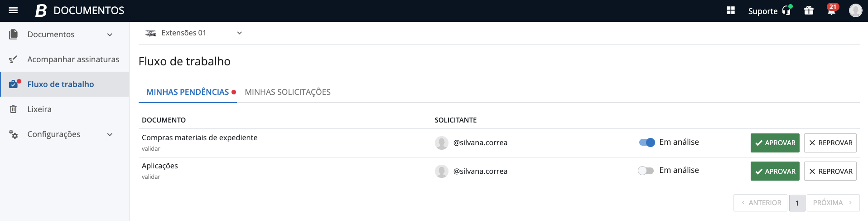Image resolution: width=868 pixels, height=221 pixels.
Task: Enable the toggle for Aplicações
Action: click(x=646, y=171)
